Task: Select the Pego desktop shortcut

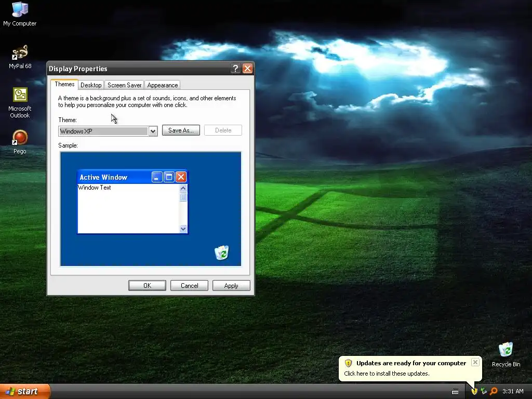Action: (20, 142)
